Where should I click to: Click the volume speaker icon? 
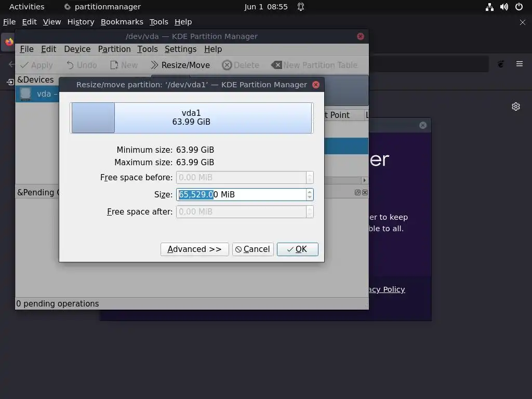(504, 7)
